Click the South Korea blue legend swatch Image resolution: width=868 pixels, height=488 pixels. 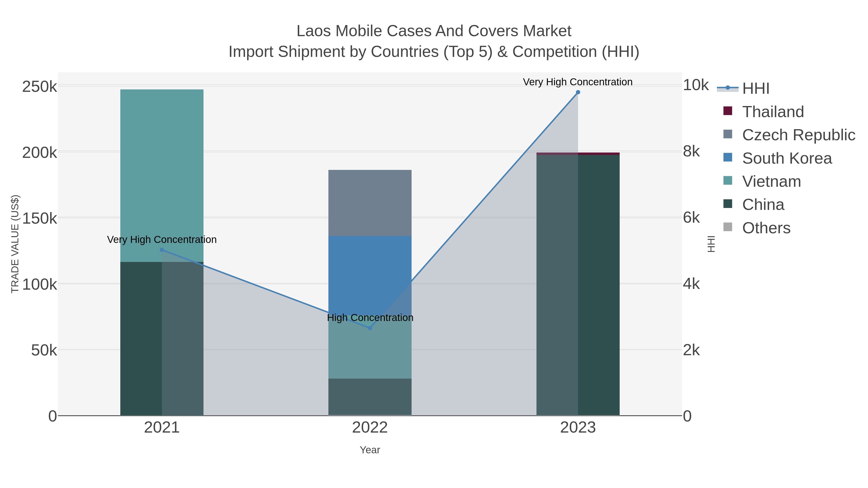(728, 157)
